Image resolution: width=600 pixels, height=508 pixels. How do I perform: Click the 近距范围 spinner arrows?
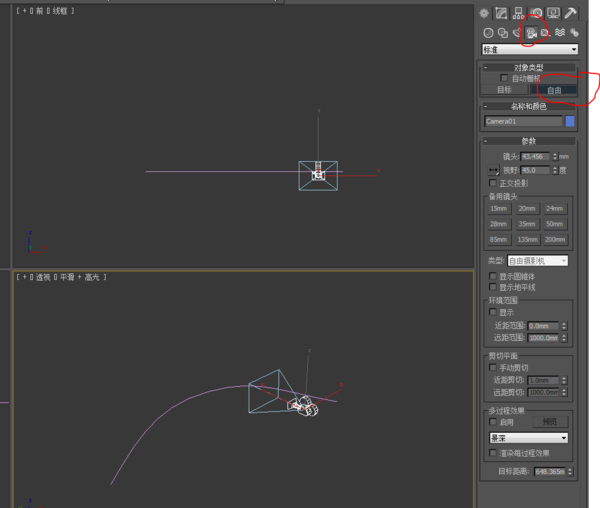coord(564,326)
